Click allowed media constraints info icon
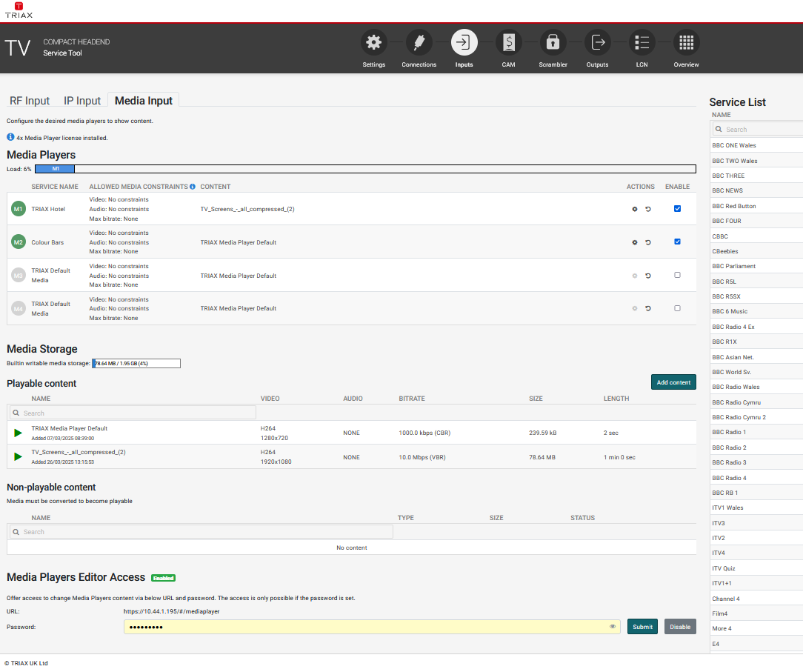 point(193,187)
